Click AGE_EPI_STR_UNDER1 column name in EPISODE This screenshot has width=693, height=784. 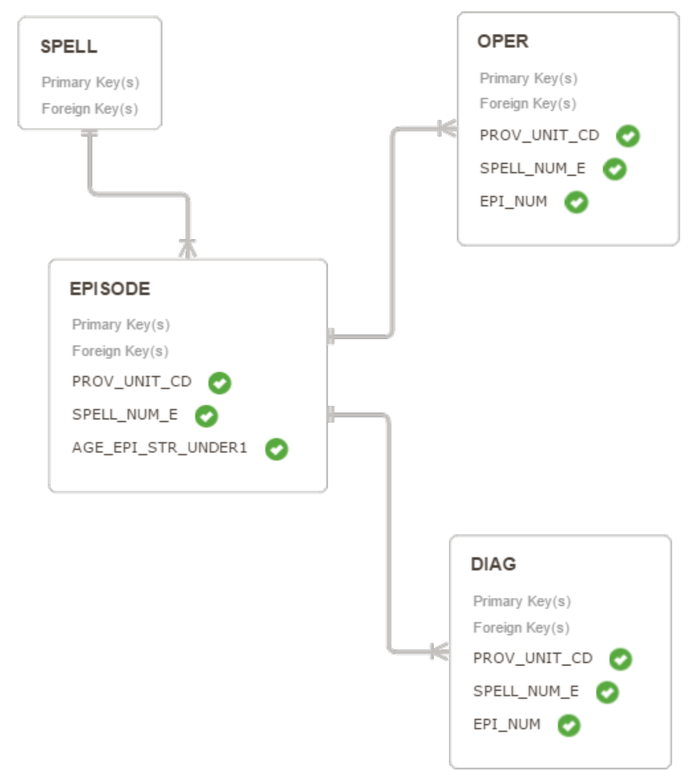click(x=159, y=448)
